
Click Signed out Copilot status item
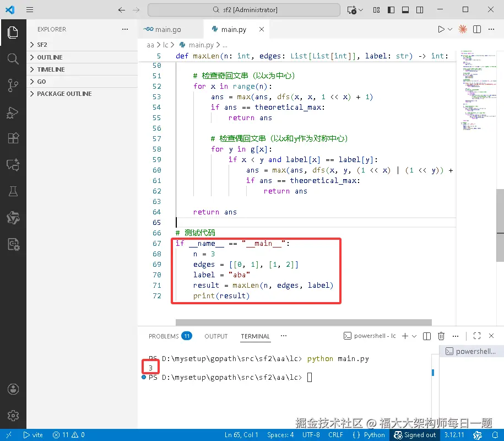pos(415,435)
